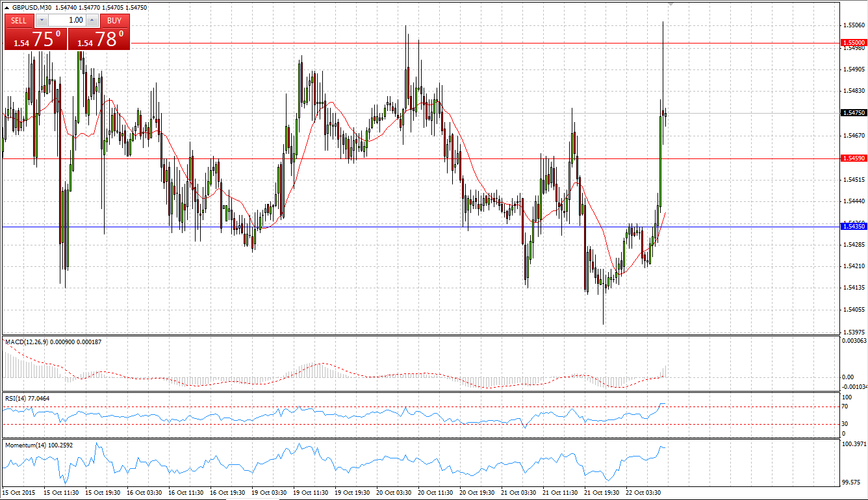Click the 1.53975 price axis value
This screenshot has width=868, height=500.
(x=854, y=332)
